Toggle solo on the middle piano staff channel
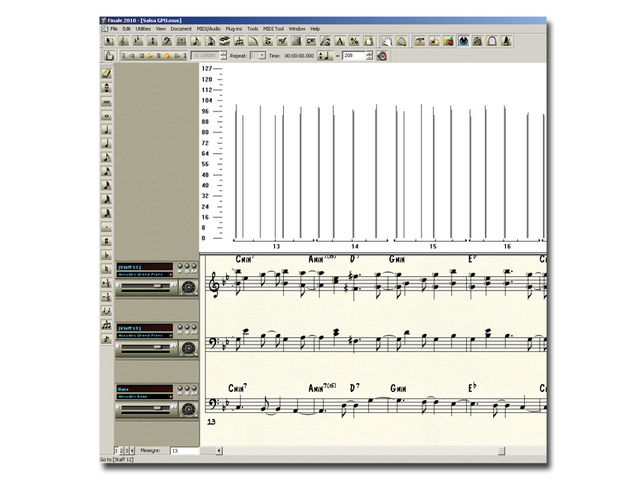640x480 pixels. tap(187, 327)
